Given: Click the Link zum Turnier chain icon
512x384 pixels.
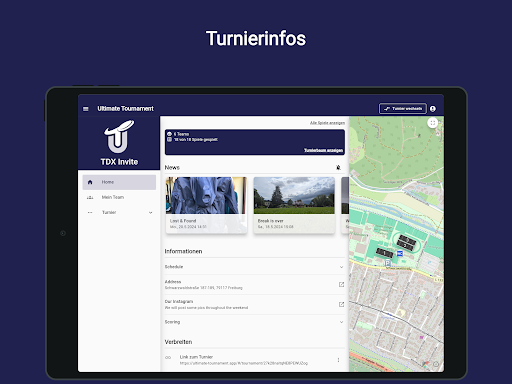Looking at the screenshot, I should pos(168,357).
